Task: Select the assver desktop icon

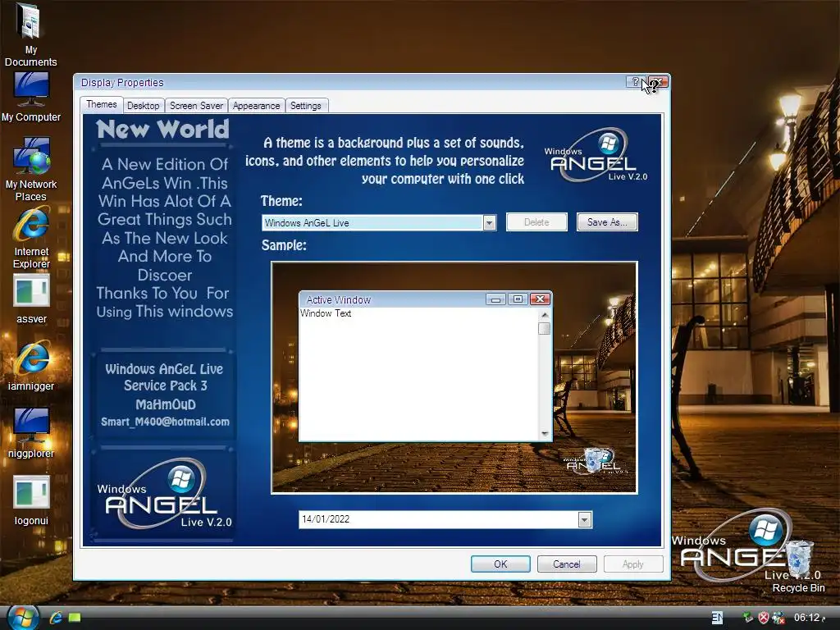Action: [31, 299]
